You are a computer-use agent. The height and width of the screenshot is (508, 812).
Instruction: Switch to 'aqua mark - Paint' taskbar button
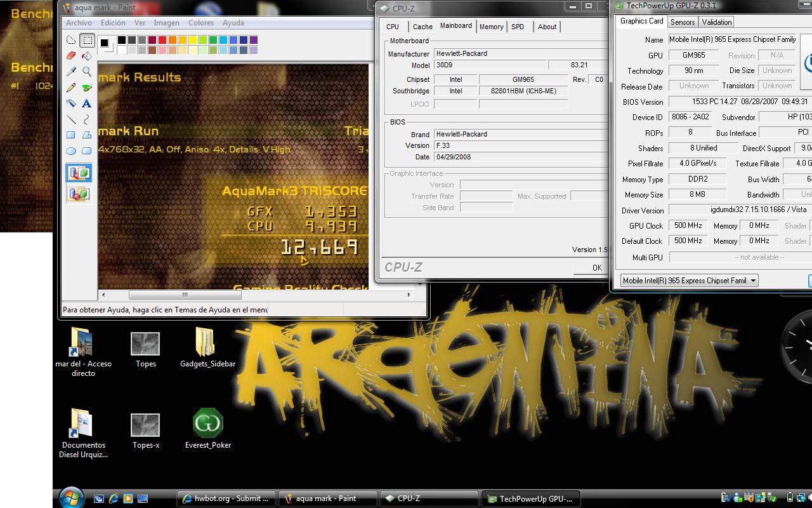[328, 498]
